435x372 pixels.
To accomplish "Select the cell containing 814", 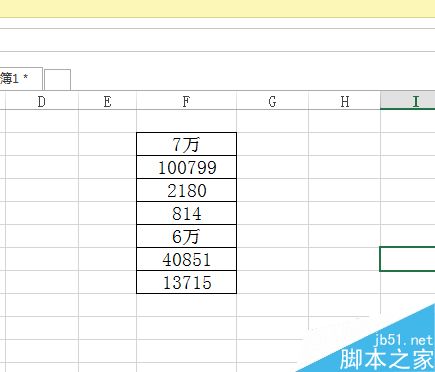I will click(186, 213).
